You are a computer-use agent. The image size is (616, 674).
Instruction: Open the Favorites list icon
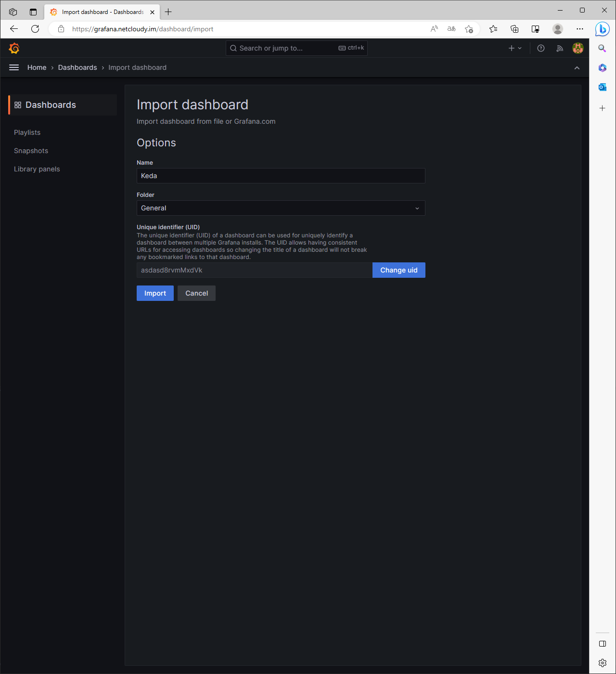493,29
